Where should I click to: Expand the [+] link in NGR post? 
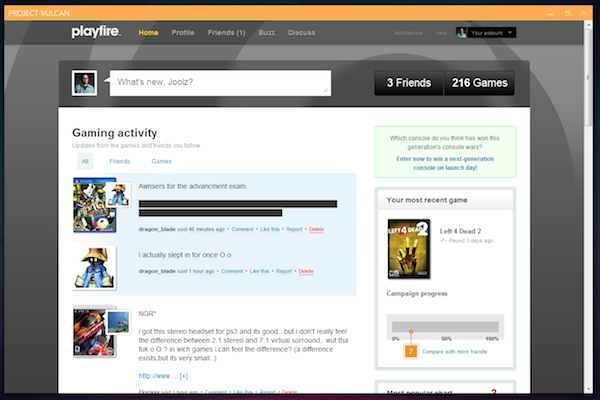click(x=184, y=376)
